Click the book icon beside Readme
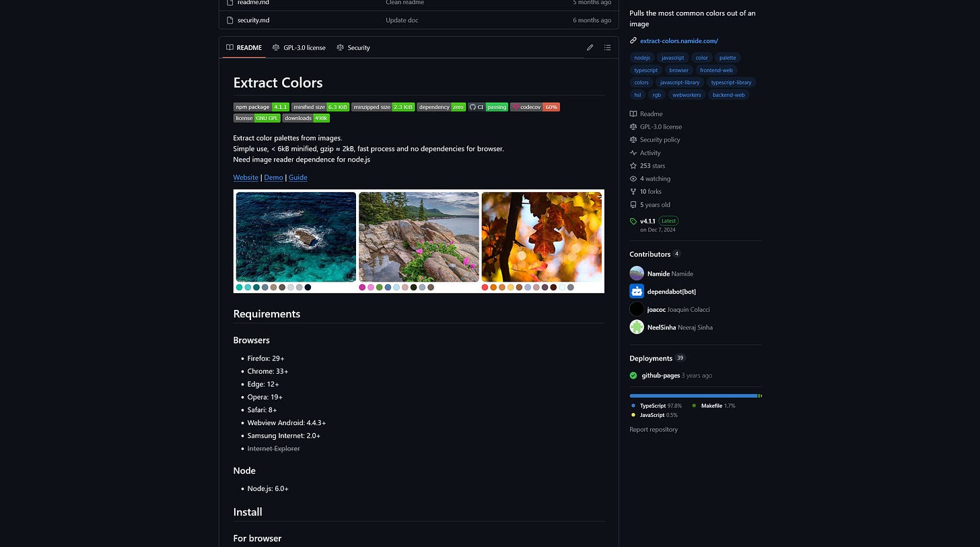 [x=633, y=114]
